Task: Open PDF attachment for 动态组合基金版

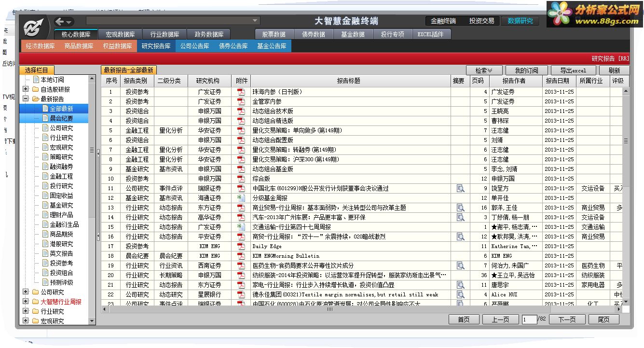Action: click(x=241, y=169)
